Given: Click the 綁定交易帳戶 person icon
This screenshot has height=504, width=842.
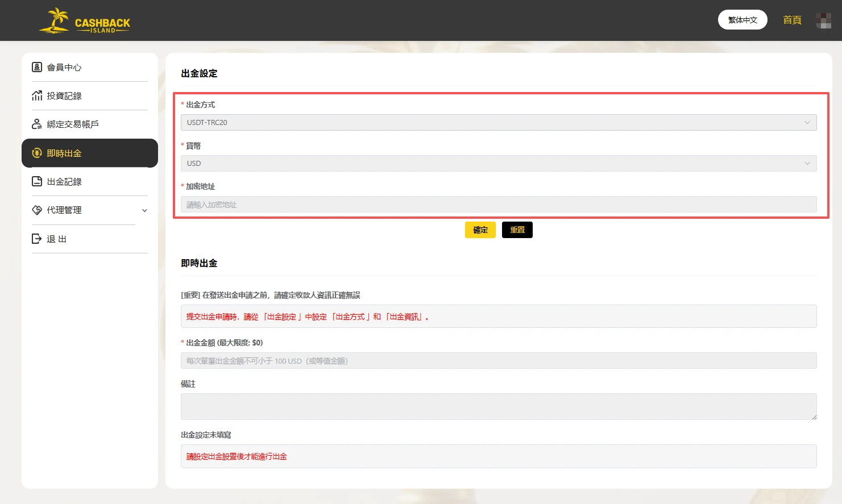Looking at the screenshot, I should (x=37, y=124).
